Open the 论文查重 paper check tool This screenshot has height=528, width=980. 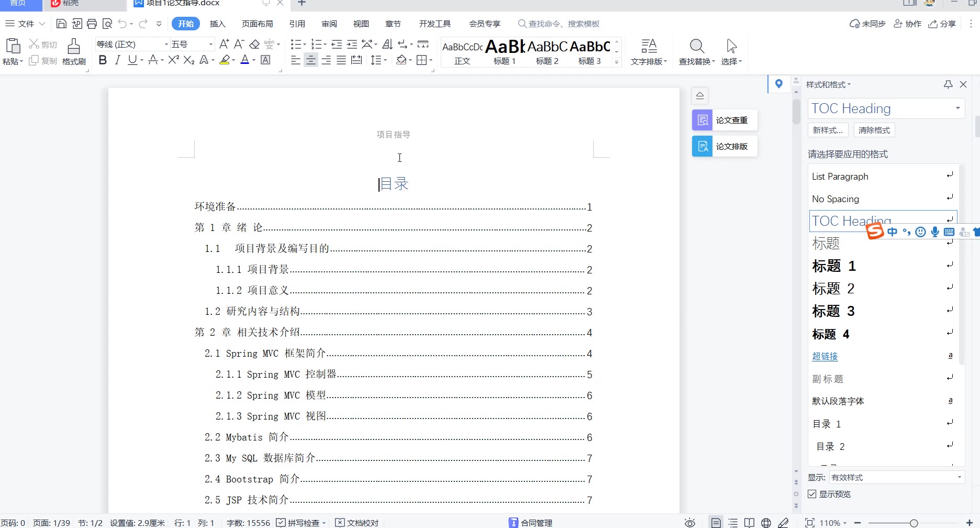click(x=724, y=120)
